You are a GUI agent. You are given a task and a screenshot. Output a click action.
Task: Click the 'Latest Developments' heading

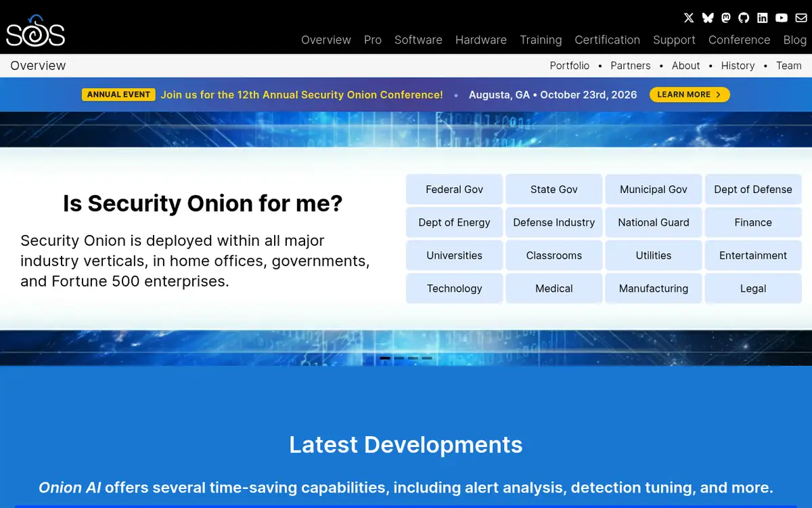(x=406, y=444)
